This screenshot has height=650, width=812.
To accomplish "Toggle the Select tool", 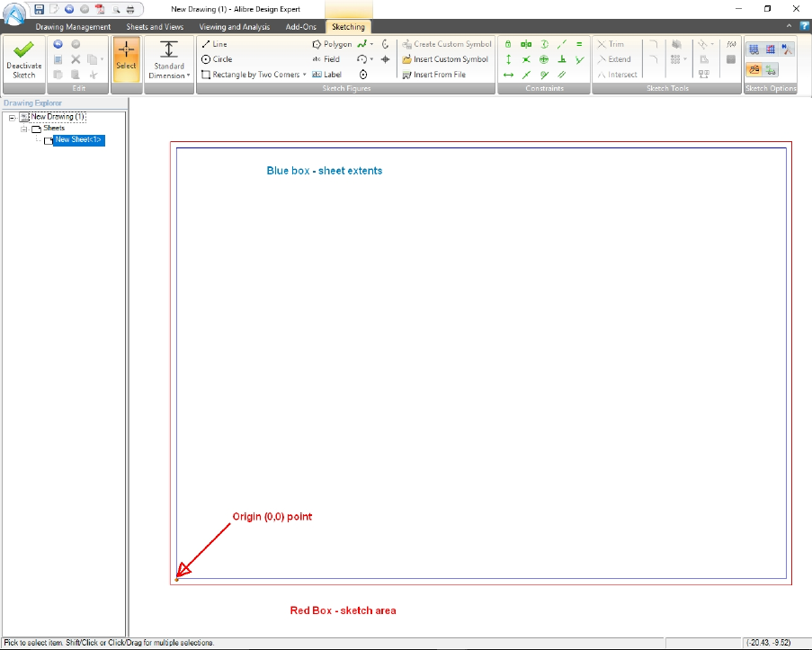I will point(126,58).
